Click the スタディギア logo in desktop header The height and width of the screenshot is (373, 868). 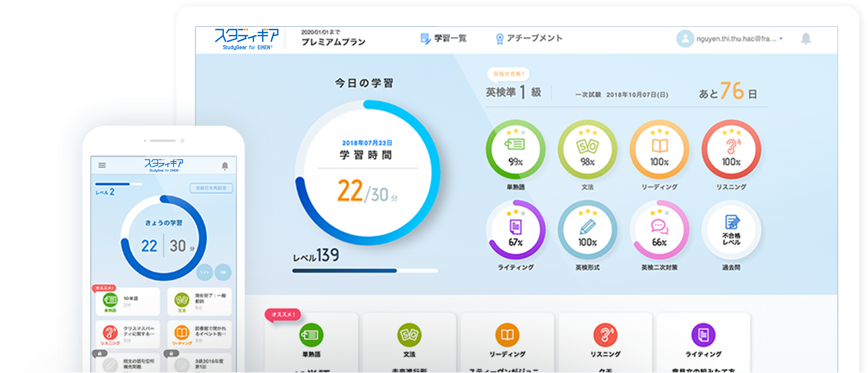[247, 39]
